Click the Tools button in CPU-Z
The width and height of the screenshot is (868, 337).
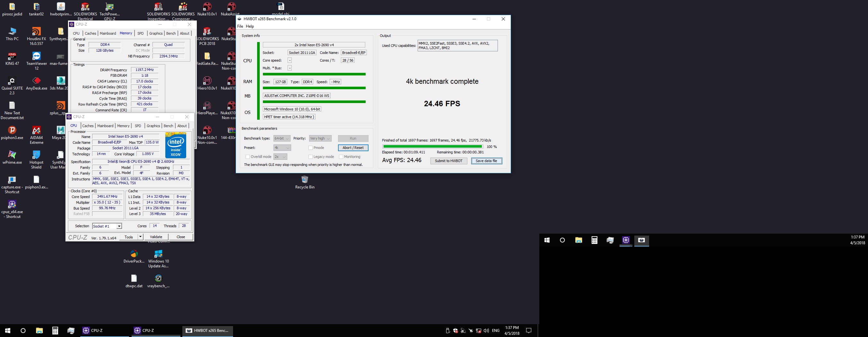tap(129, 237)
